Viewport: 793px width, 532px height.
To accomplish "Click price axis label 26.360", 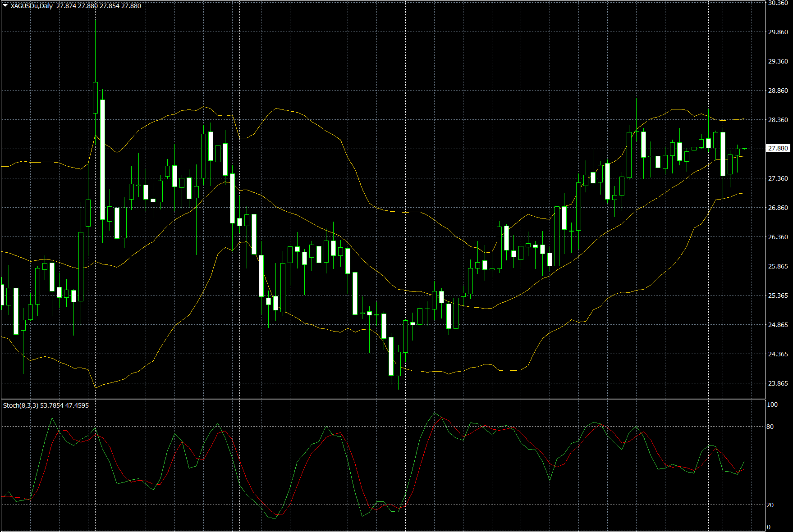I will (778, 237).
